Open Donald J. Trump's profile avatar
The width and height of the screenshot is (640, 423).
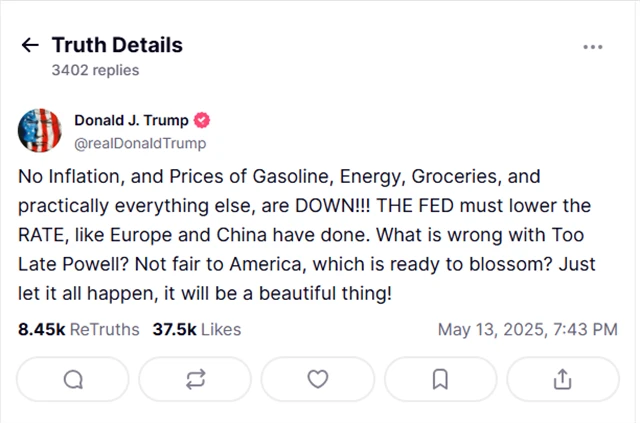coord(41,131)
